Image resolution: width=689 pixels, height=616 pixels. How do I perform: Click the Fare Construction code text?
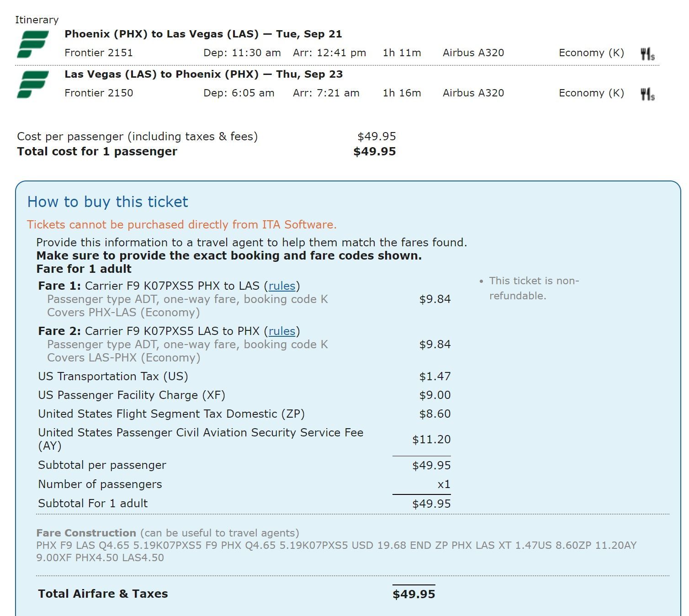click(336, 551)
